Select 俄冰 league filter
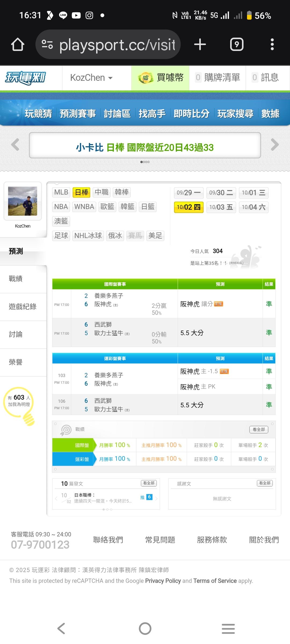 coord(115,236)
